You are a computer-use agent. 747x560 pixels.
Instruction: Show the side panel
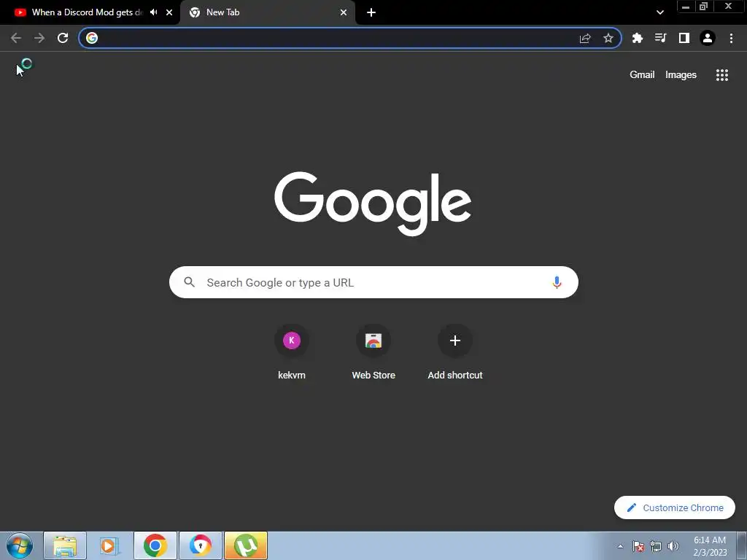684,38
